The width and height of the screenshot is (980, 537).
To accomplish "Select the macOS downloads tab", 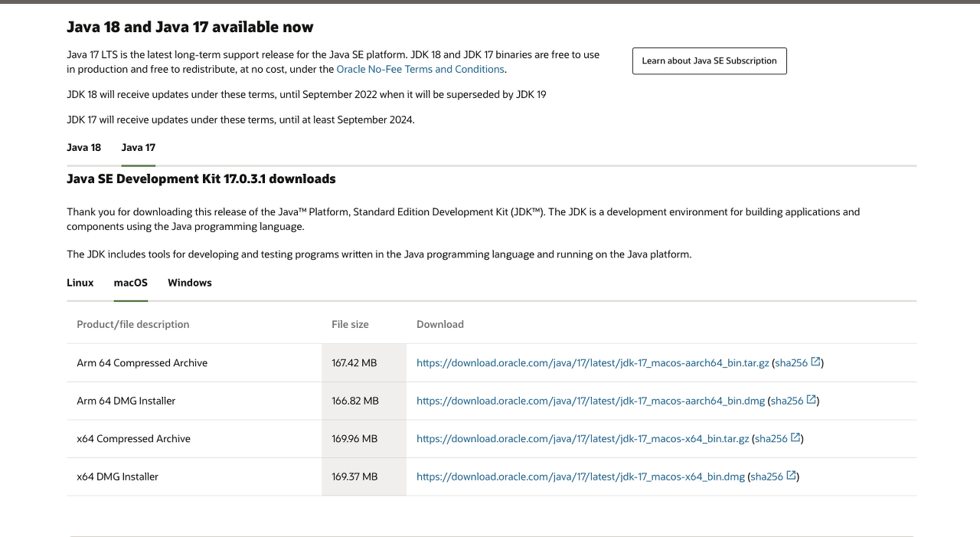I will (x=130, y=283).
